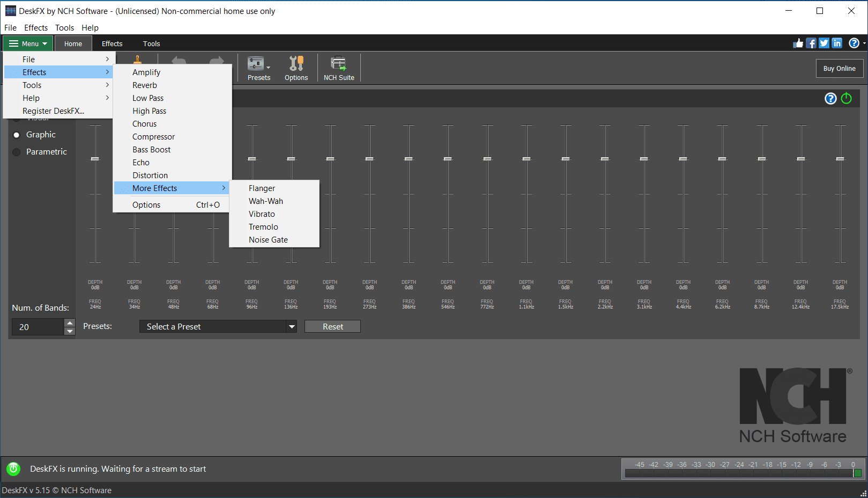
Task: Expand the Help submenu in the Menu dropdown
Action: pyautogui.click(x=58, y=98)
